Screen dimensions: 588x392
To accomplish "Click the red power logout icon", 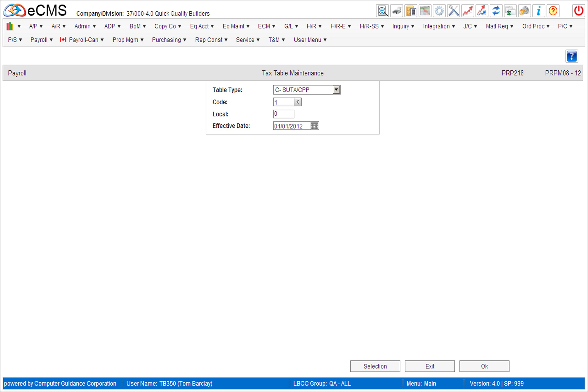I will click(579, 11).
